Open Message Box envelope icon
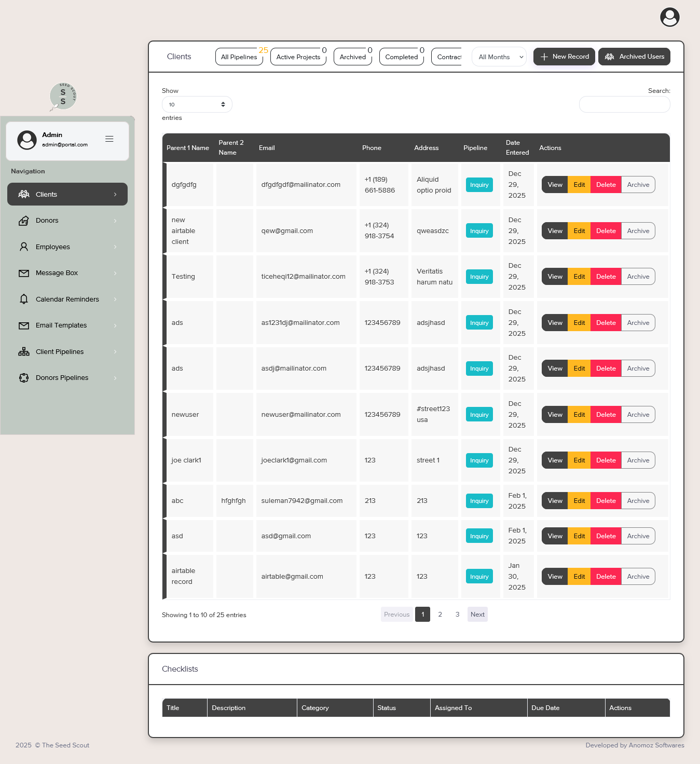The image size is (700, 764). (24, 273)
